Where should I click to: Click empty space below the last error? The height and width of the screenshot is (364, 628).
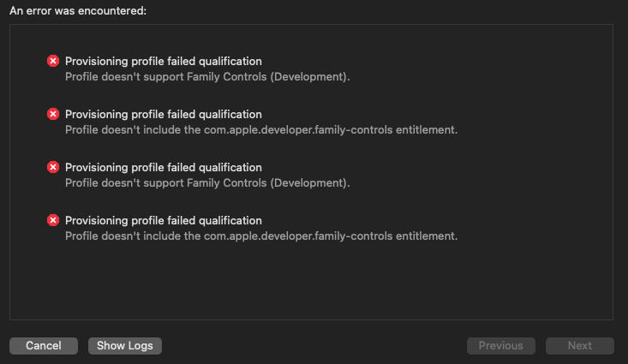(x=311, y=280)
